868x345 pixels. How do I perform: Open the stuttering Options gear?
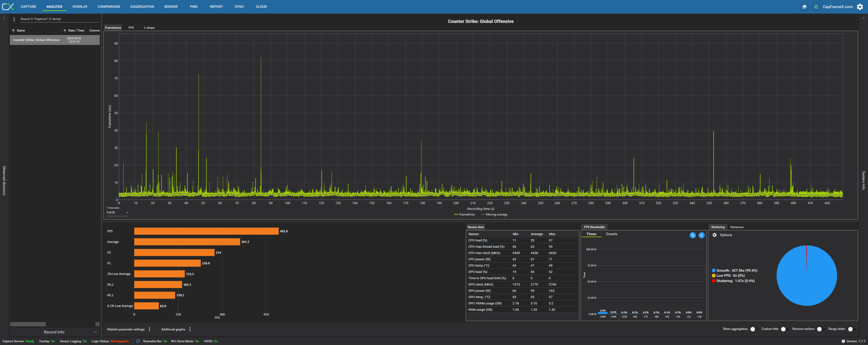tap(715, 235)
